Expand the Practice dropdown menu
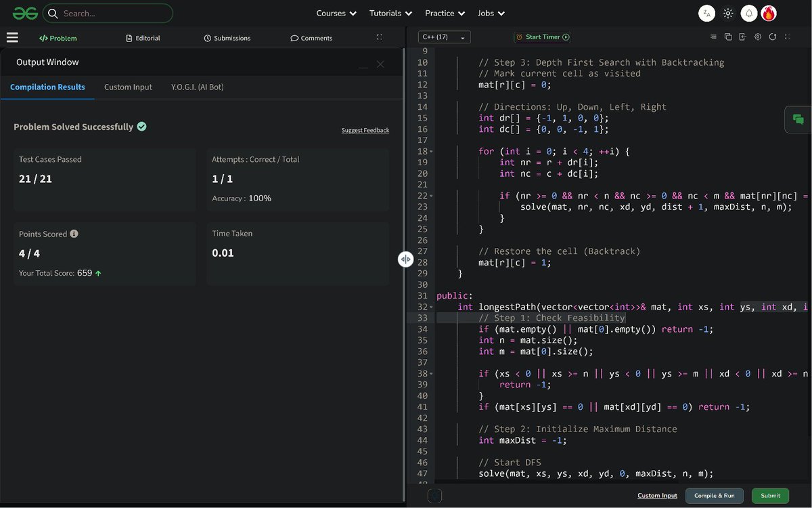 [x=445, y=13]
